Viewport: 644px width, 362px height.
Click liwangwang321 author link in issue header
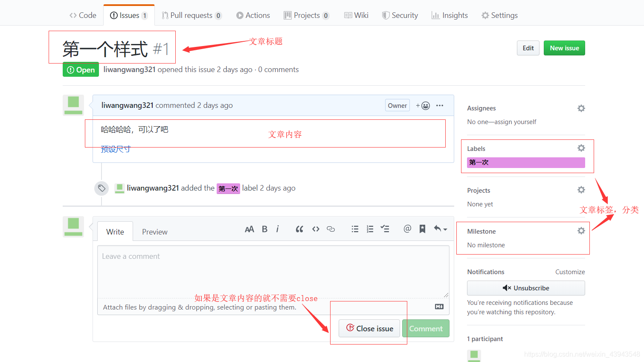pyautogui.click(x=129, y=70)
